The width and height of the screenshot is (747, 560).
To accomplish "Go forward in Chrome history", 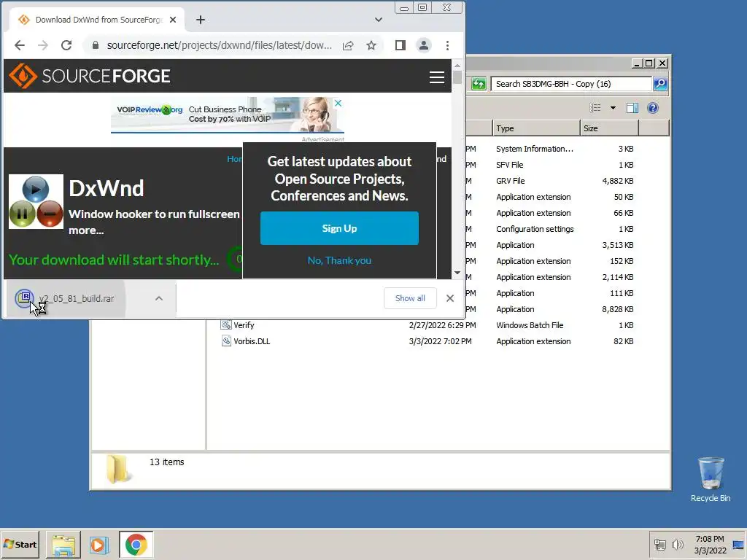I will coord(43,45).
